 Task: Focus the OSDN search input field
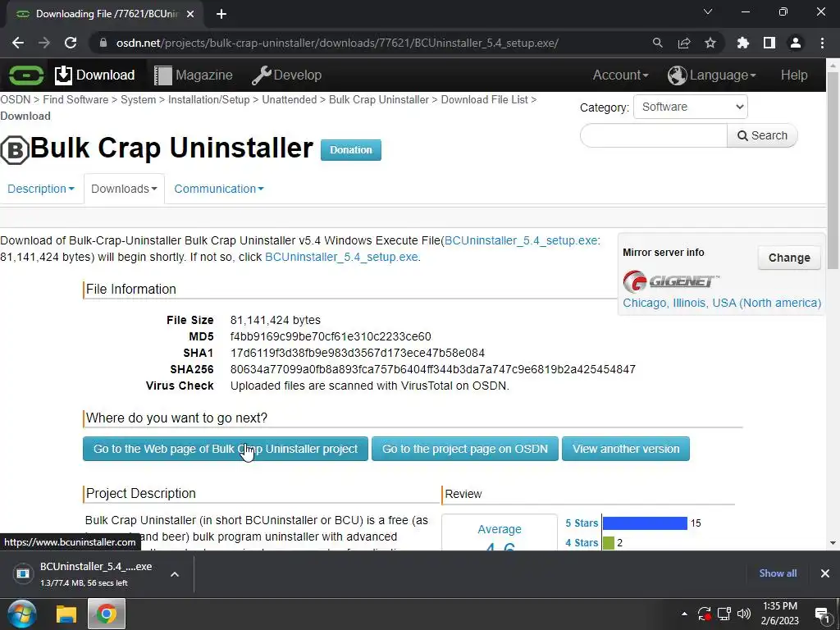(654, 135)
